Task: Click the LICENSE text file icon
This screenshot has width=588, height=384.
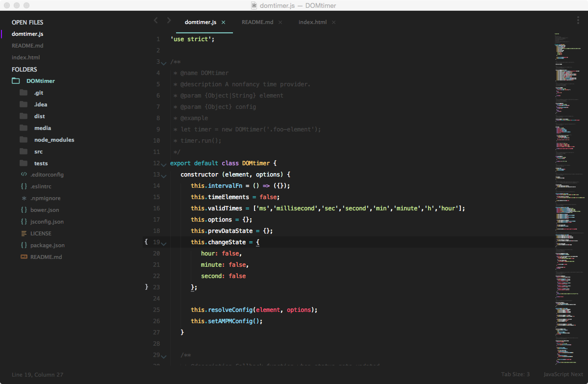Action: (x=24, y=233)
